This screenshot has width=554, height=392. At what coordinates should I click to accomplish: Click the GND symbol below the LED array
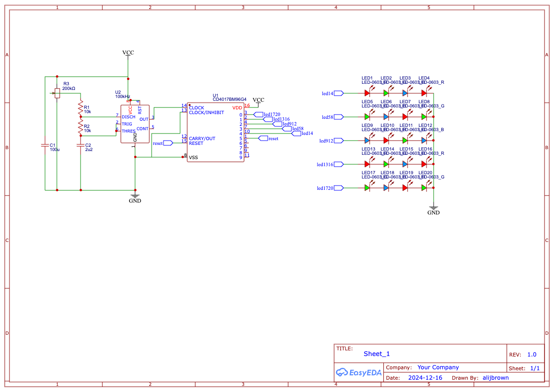(x=434, y=210)
